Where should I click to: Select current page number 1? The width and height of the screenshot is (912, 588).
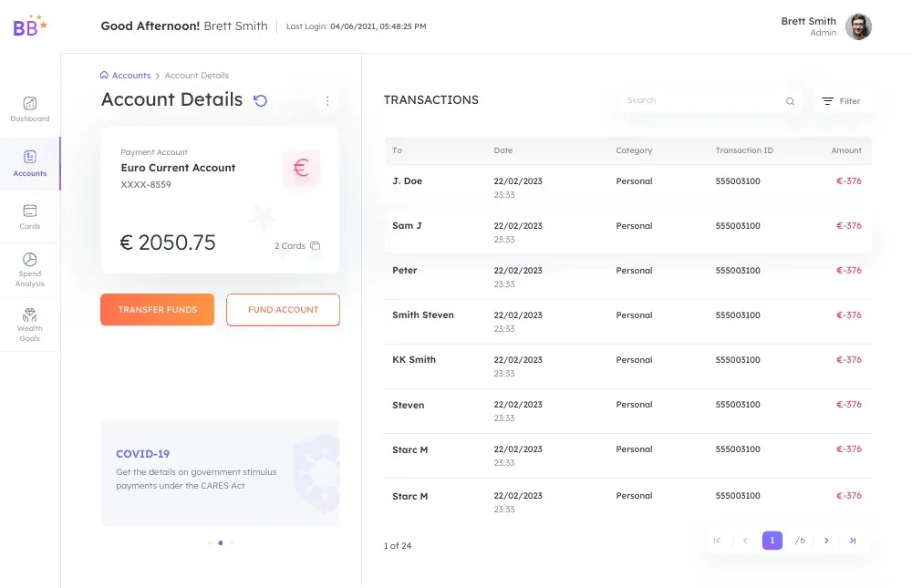click(x=772, y=541)
